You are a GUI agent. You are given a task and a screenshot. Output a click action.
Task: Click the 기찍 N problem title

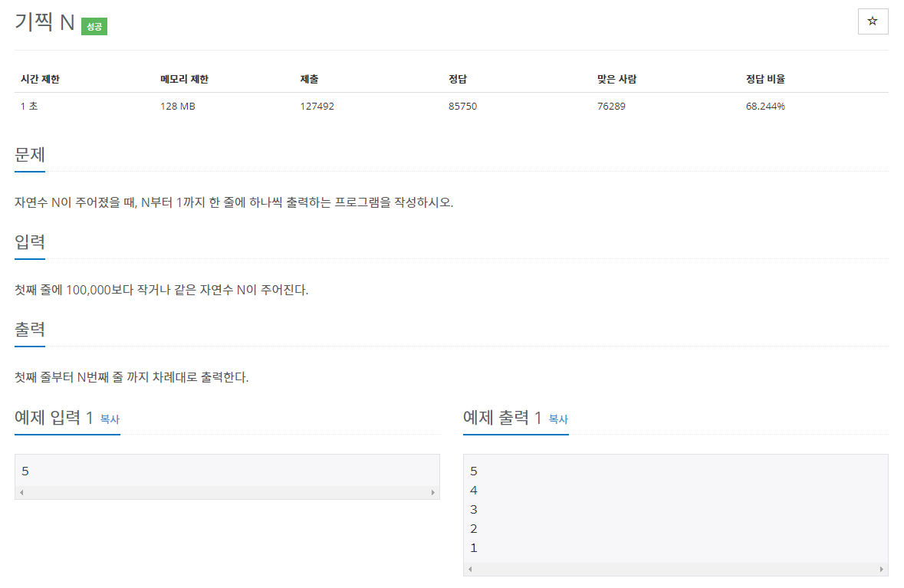(44, 23)
